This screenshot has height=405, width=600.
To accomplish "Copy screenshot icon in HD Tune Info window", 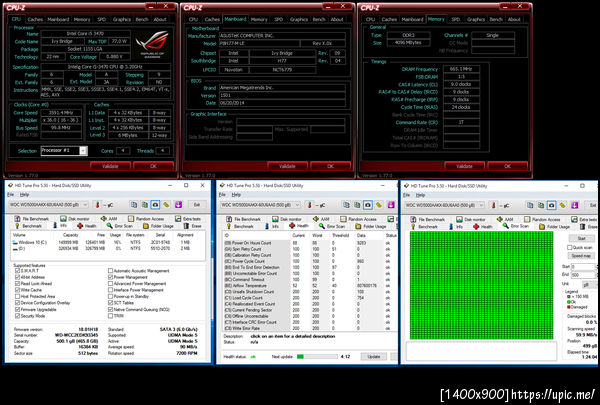I will pos(144,205).
